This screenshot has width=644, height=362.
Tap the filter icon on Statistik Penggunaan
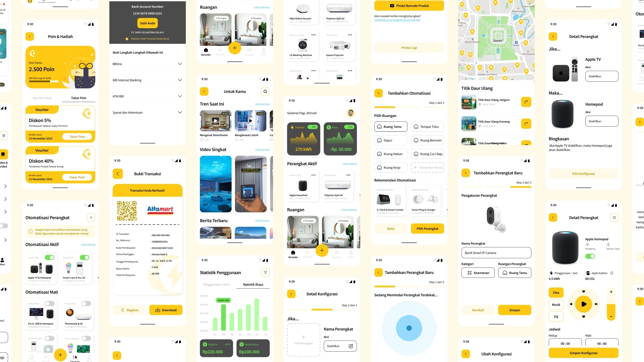265,272
